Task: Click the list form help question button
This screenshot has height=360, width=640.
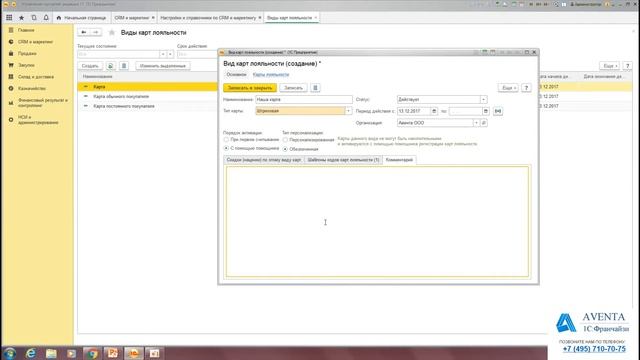Action: 627,66
